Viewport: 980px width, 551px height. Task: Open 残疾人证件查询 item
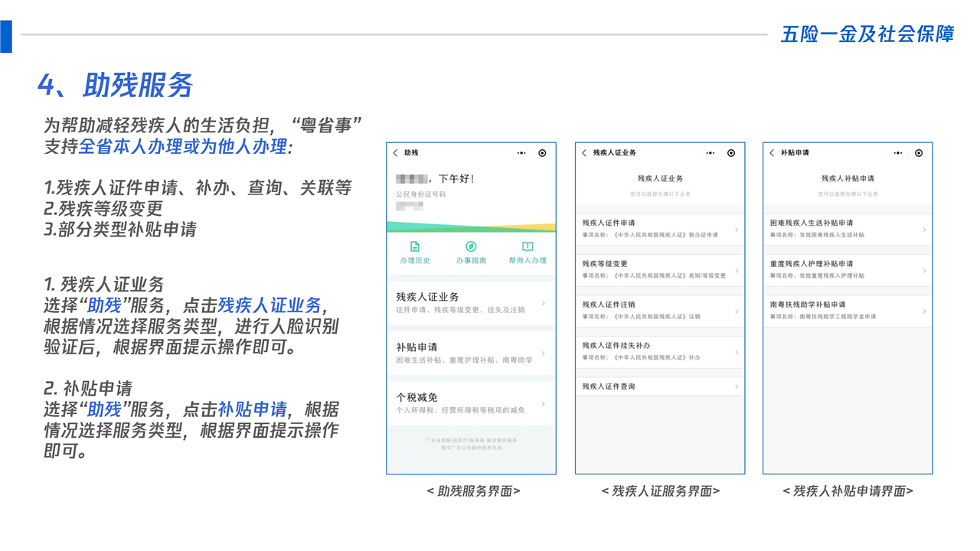(660, 386)
